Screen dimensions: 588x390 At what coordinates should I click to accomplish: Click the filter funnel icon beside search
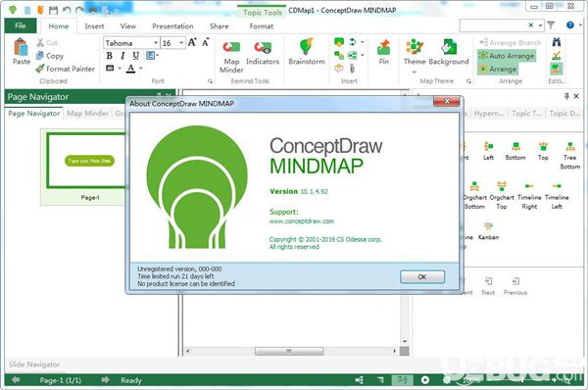coord(551,25)
